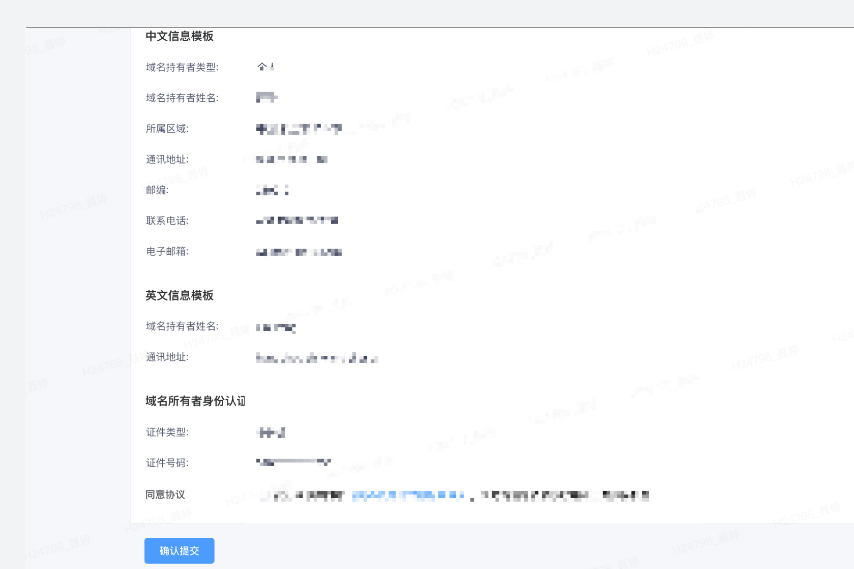Open the blue agreement link beside 同意协议
Screen dimensions: 854x569
pyautogui.click(x=408, y=495)
